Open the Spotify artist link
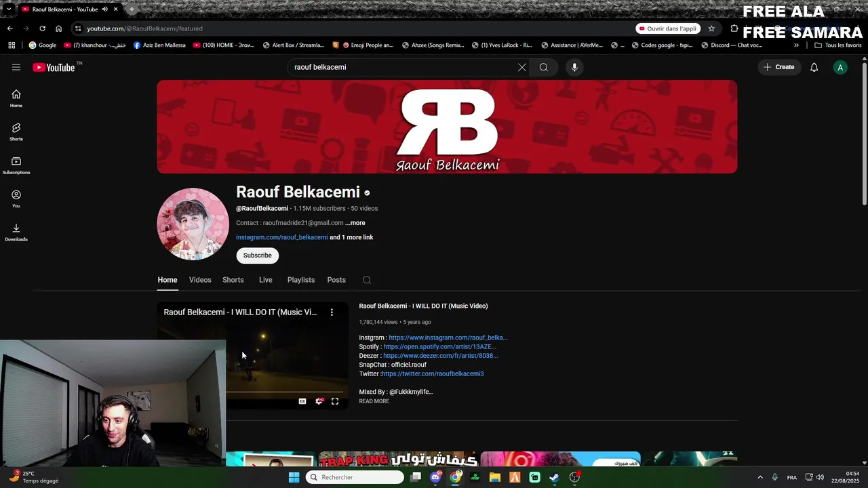Screen dimensions: 868x488 point(439,347)
